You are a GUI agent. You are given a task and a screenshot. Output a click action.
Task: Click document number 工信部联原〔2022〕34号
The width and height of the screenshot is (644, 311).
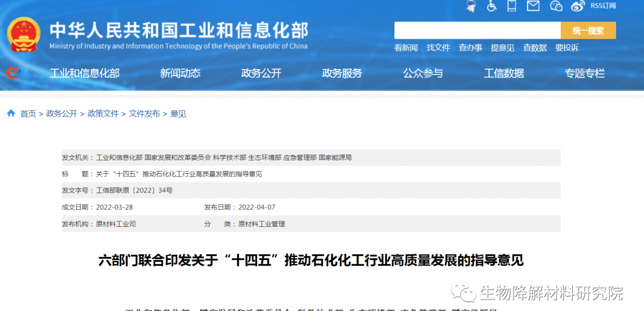pos(134,191)
